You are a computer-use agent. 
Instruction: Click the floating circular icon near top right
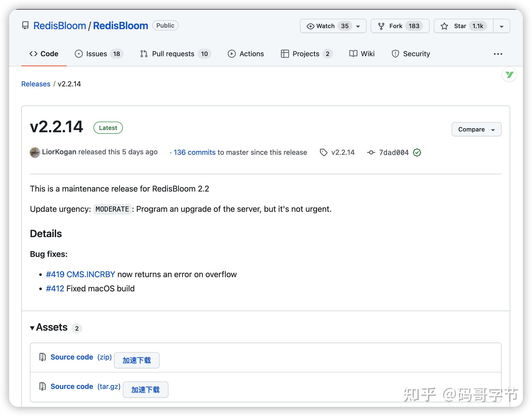(x=509, y=74)
